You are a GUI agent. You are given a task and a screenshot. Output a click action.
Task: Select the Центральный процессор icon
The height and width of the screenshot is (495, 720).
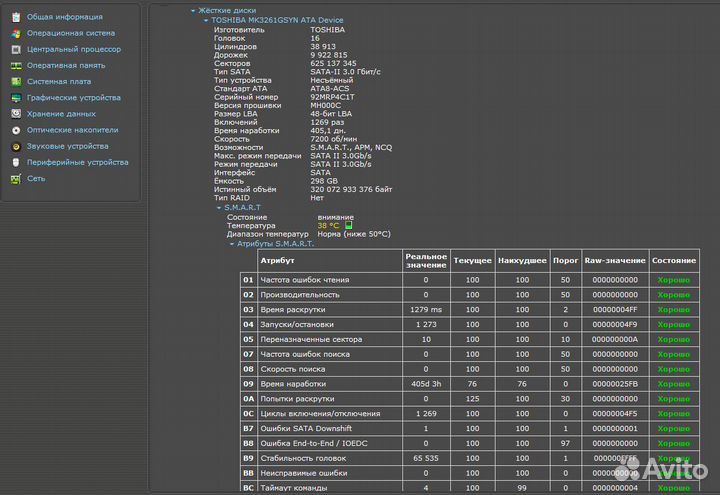15,49
